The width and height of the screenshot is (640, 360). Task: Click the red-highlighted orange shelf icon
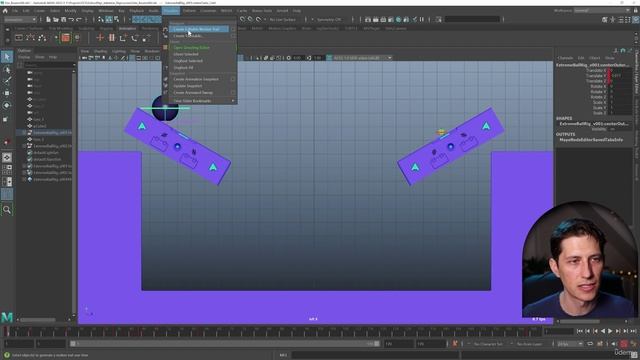pyautogui.click(x=65, y=38)
